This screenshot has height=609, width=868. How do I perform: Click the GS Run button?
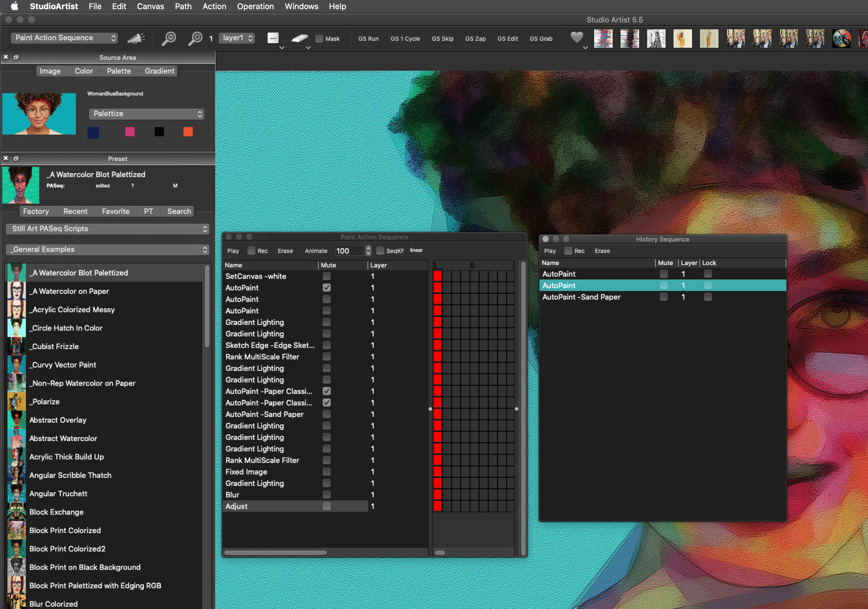tap(368, 39)
